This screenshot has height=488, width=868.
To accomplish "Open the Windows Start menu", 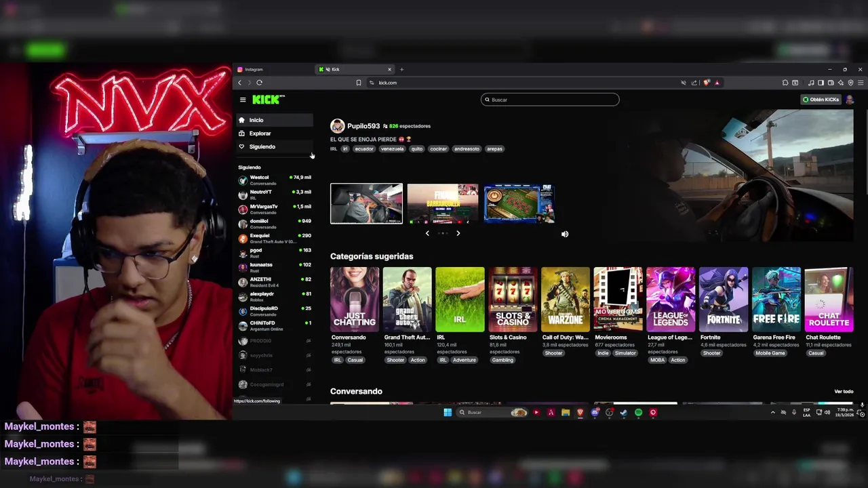I will click(448, 412).
